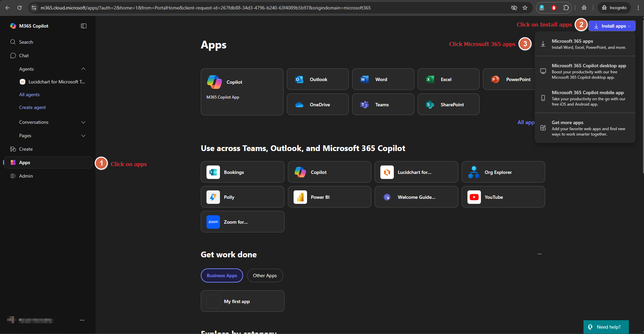Open the SharePoint app tile
Viewport: 644px width, 334px height.
448,105
